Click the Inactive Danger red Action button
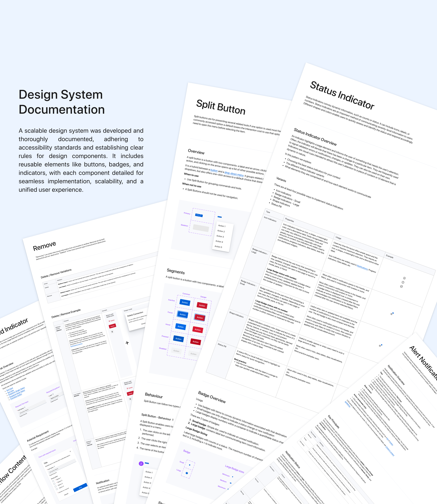Screen dimensions: 437x504 [x=202, y=305]
